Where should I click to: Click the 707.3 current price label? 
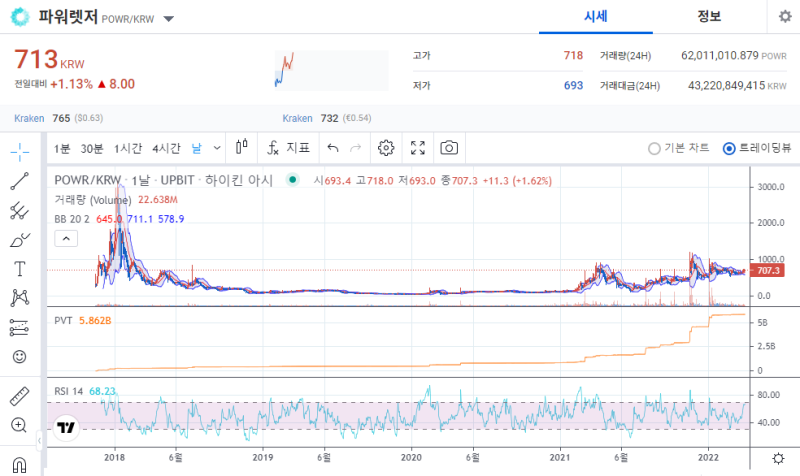[768, 270]
